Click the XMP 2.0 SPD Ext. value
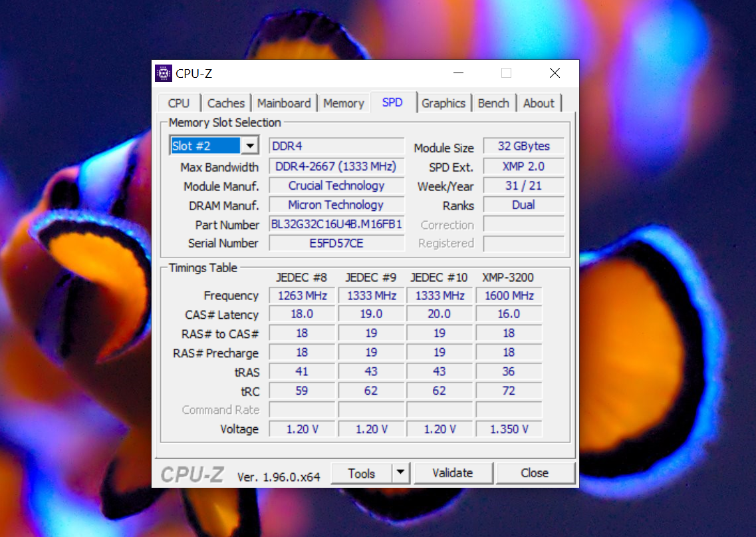756x537 pixels. (523, 166)
